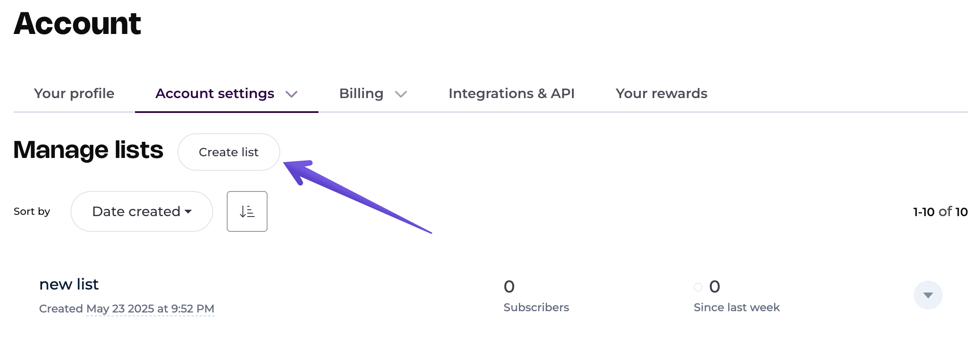Click the Since last week label
This screenshot has width=980, height=349.
pos(737,307)
